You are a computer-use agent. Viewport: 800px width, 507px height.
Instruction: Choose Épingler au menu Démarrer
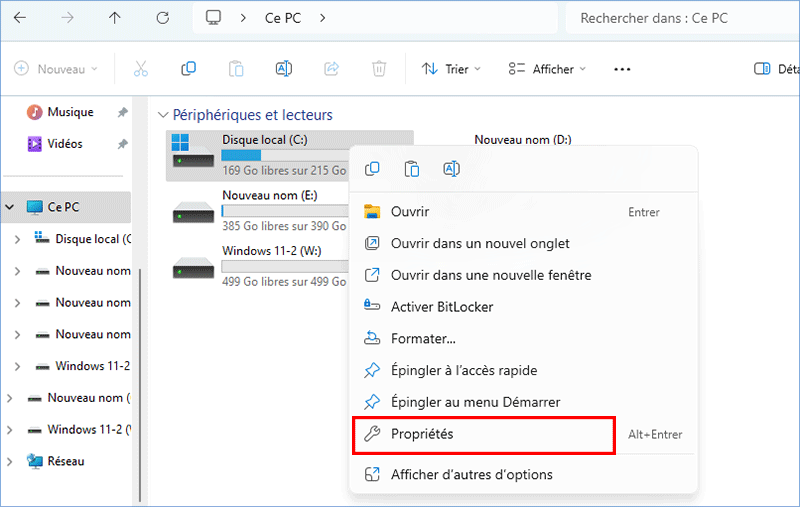click(x=523, y=402)
